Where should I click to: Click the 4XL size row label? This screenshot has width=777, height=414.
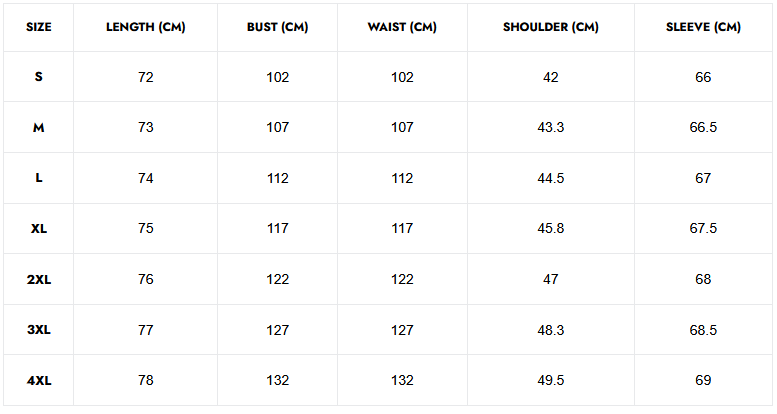pos(38,380)
